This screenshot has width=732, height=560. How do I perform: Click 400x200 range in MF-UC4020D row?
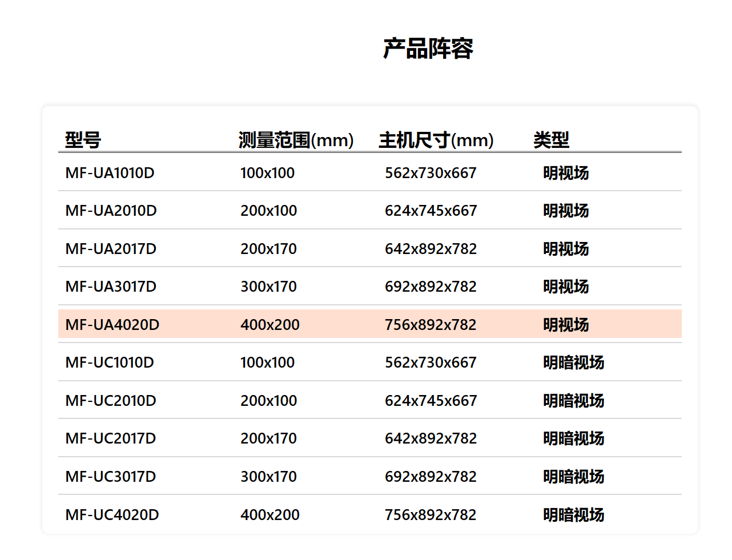click(270, 515)
